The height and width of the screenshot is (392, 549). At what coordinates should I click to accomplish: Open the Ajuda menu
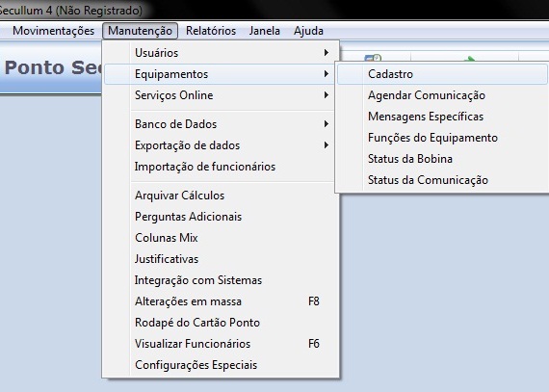(x=308, y=31)
